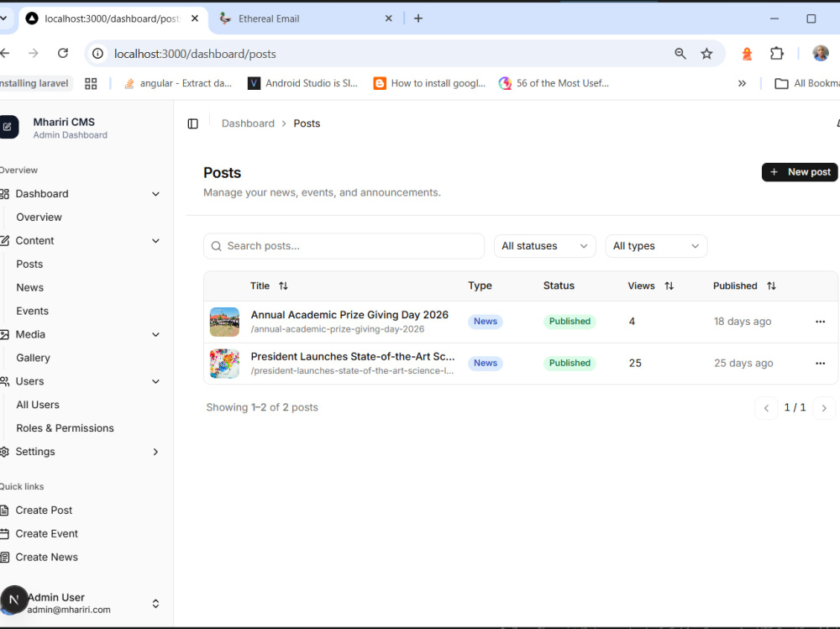Open actions menu for President Launches post
The width and height of the screenshot is (840, 629).
820,364
